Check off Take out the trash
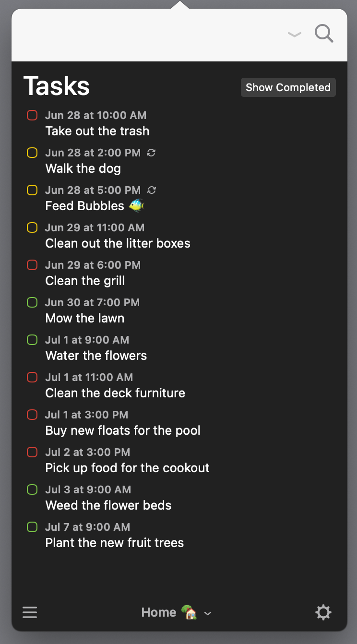 tap(32, 116)
